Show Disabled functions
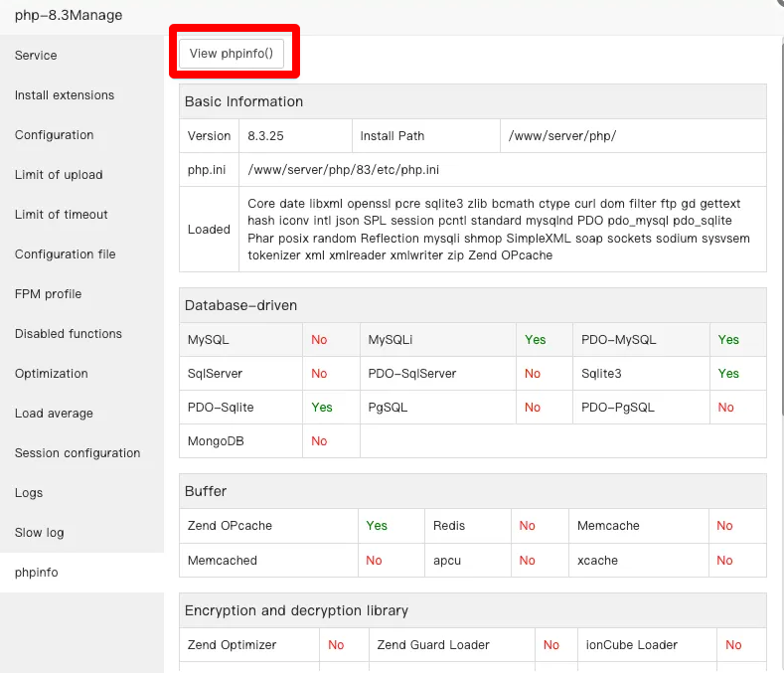Screen dimensions: 784x673 (82, 334)
